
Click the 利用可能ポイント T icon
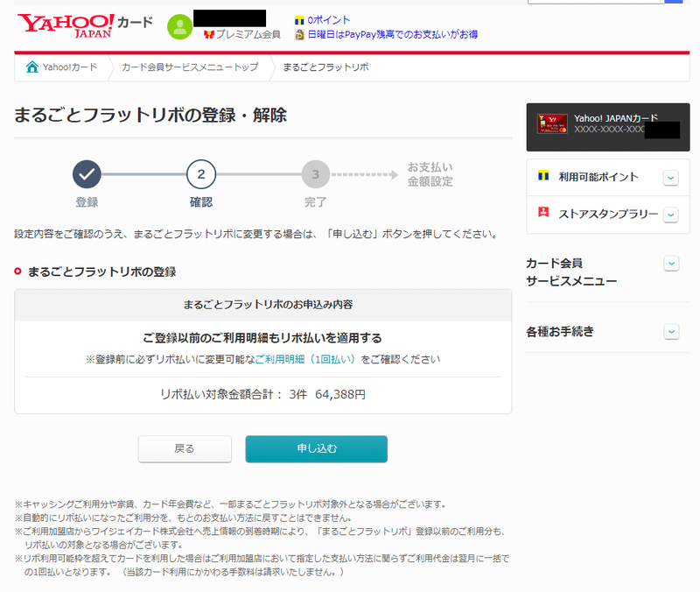click(x=543, y=176)
